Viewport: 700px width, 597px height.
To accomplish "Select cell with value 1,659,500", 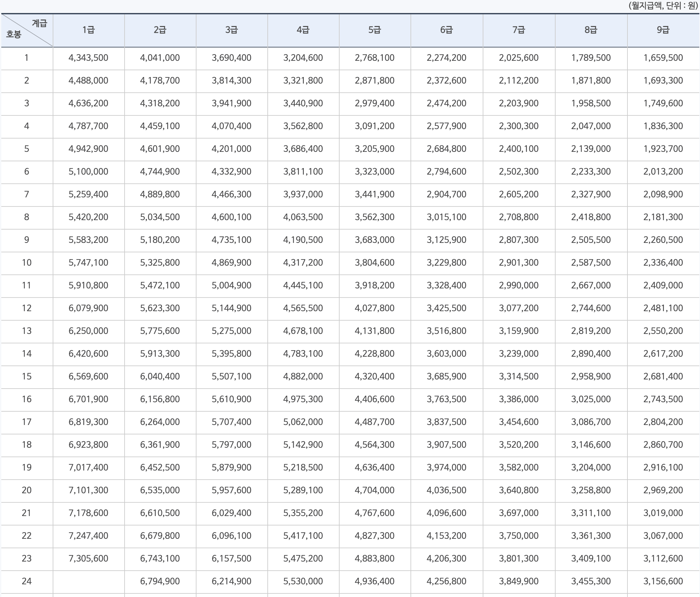I will [663, 58].
